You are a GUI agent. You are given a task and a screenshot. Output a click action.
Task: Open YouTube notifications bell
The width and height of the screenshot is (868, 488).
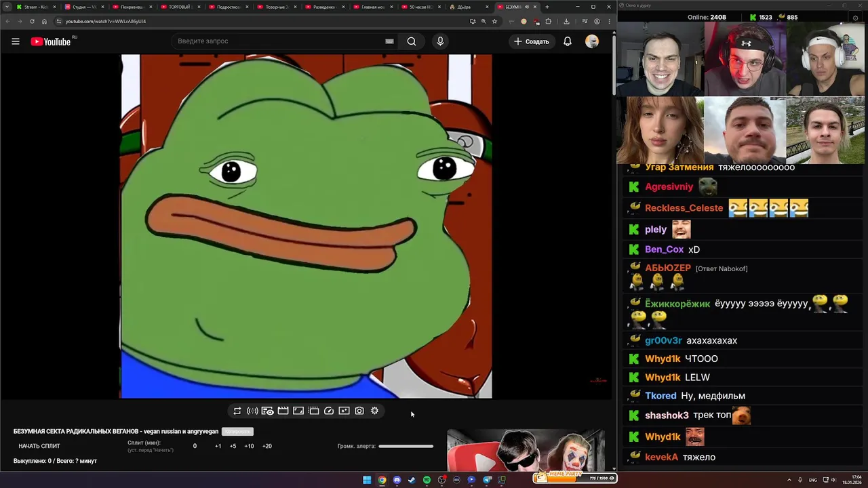(x=568, y=41)
